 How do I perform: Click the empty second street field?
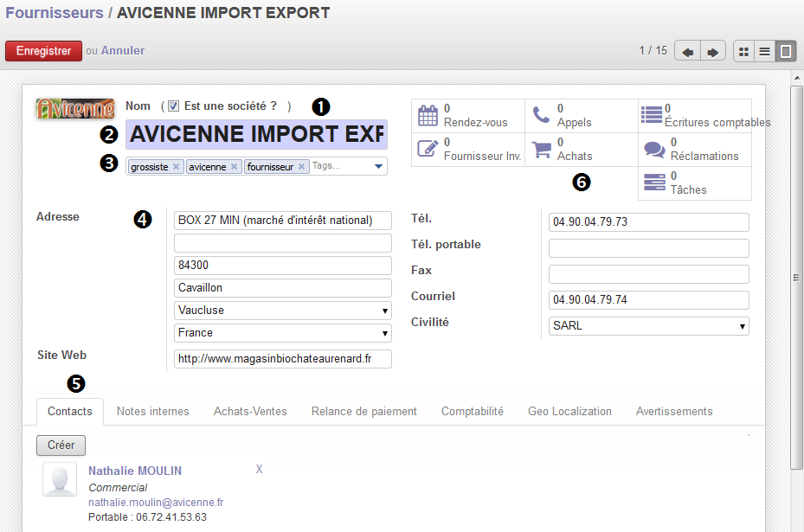[283, 243]
